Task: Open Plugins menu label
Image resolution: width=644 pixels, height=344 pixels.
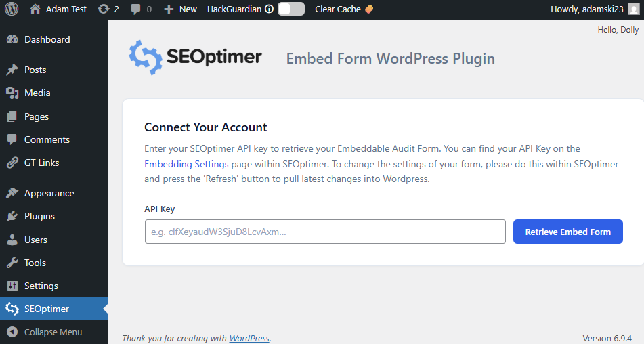Action: (39, 216)
